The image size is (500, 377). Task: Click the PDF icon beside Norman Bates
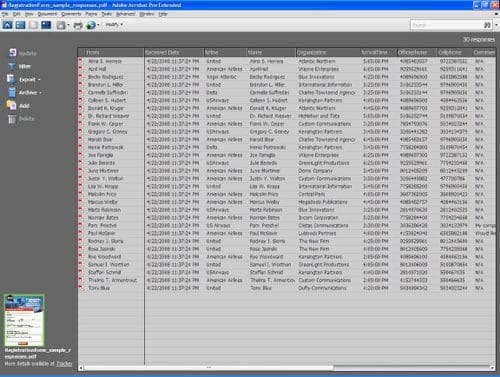pos(81,217)
